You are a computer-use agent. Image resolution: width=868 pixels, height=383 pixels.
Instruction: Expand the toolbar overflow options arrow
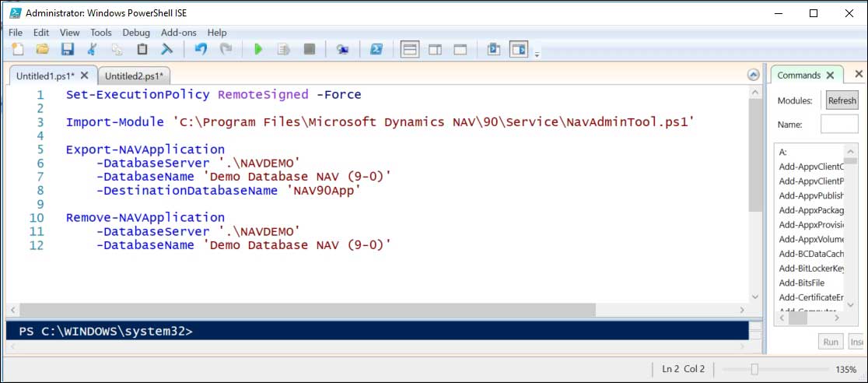click(x=537, y=54)
